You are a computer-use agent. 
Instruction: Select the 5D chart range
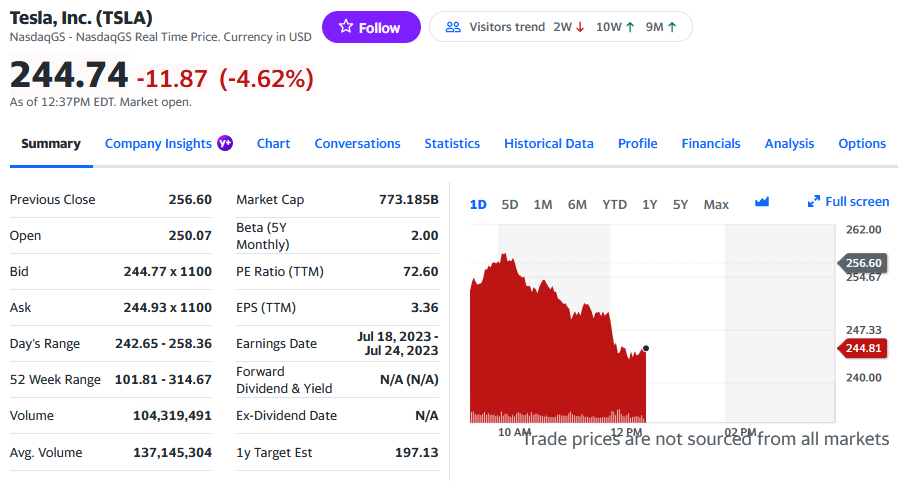tap(510, 204)
